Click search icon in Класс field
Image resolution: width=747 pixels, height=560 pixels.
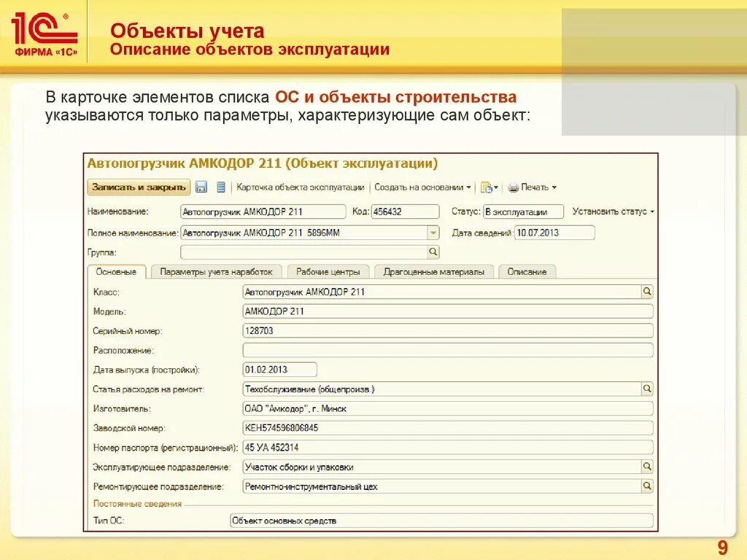pyautogui.click(x=647, y=292)
